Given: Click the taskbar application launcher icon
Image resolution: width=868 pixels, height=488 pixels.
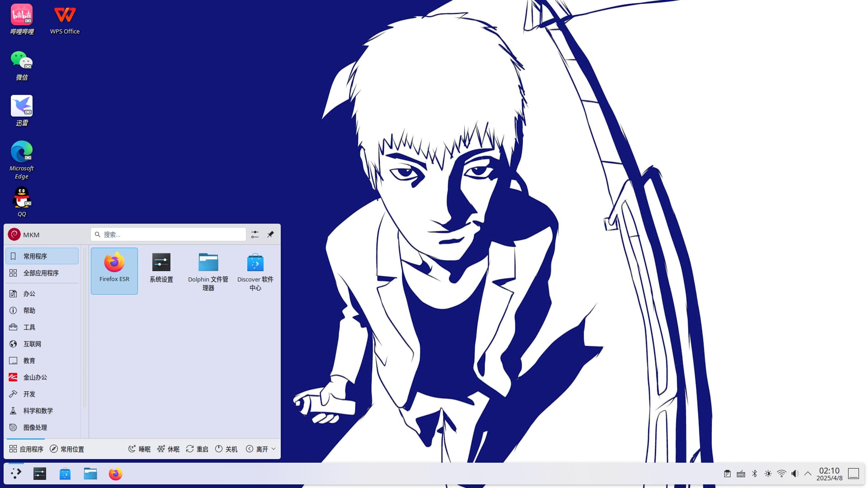Looking at the screenshot, I should pyautogui.click(x=16, y=474).
